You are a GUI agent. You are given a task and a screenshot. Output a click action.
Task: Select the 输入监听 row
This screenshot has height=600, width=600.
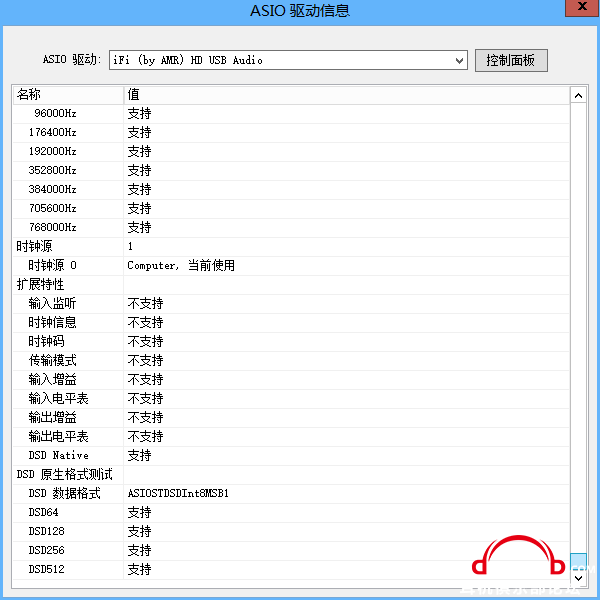coord(291,304)
